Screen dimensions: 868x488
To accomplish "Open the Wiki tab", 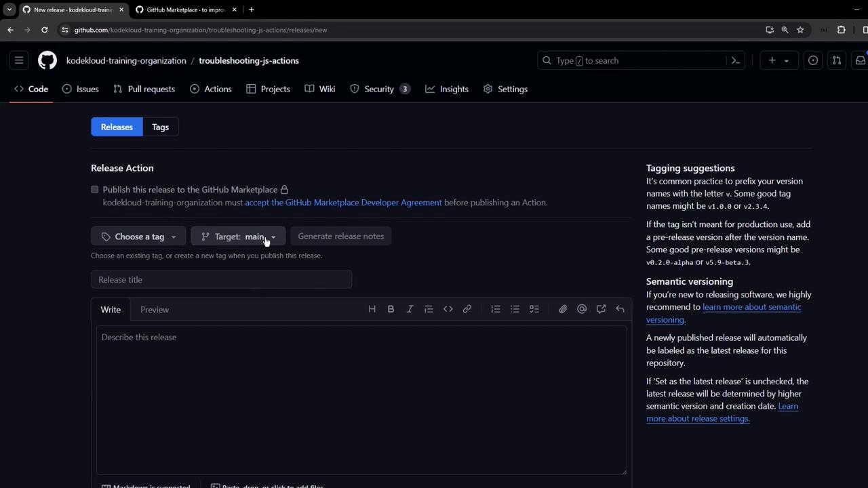I will [320, 89].
